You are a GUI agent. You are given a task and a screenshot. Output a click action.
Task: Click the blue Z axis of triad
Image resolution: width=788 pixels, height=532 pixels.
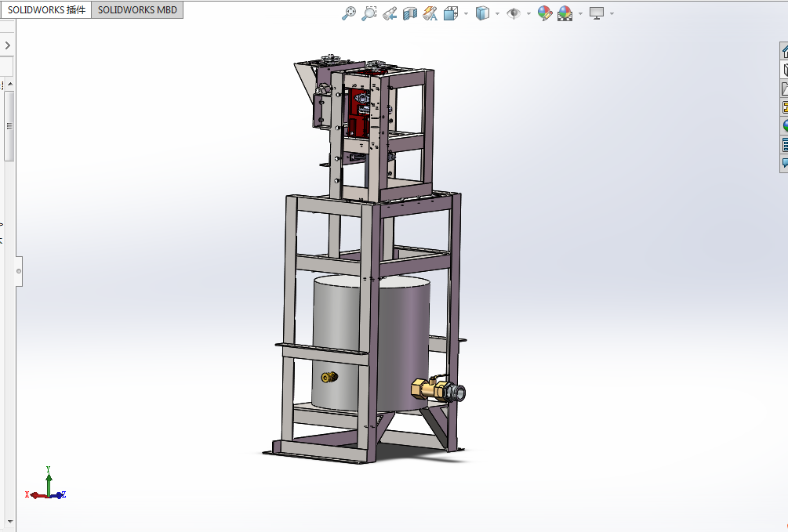tap(58, 495)
